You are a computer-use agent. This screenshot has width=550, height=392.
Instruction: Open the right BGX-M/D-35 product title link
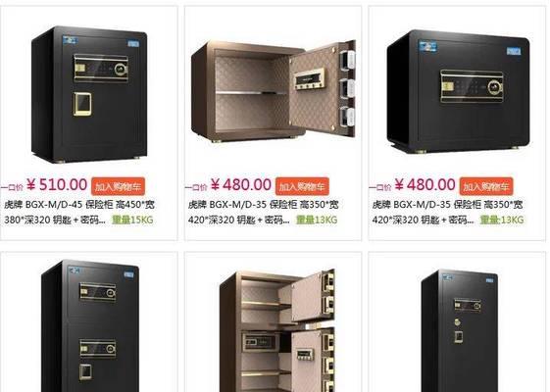point(447,212)
